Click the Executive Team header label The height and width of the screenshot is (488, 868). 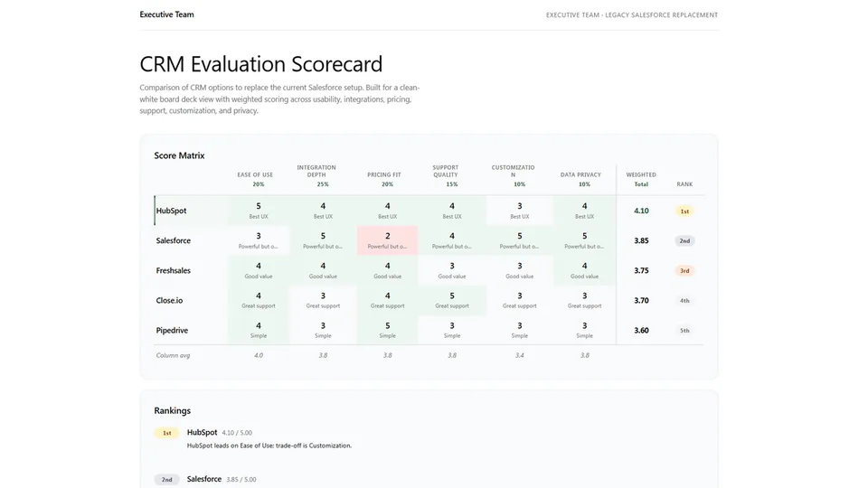coord(166,14)
